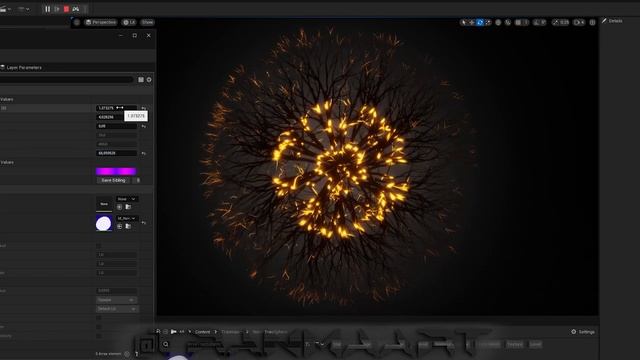Focus the parameter search field
The height and width of the screenshot is (360, 640).
[67, 80]
